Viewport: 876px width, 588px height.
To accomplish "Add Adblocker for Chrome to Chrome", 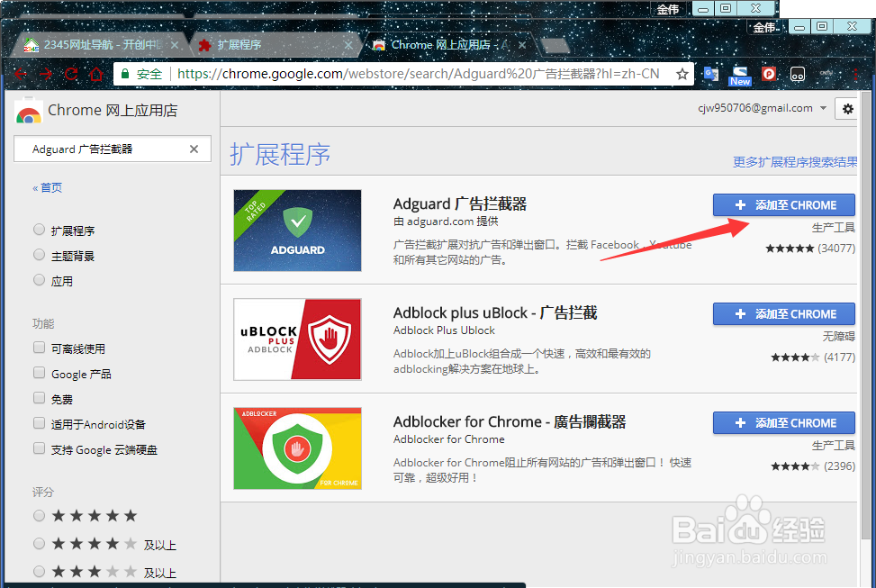I will pyautogui.click(x=784, y=423).
